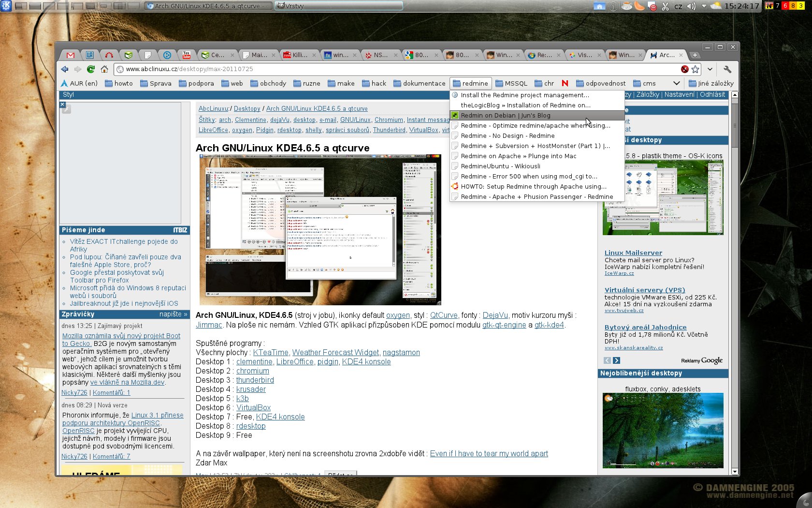Screen dimensions: 812x508
Task: Open 'Vítěz EXACT ITchallenge' news link
Action: (x=124, y=245)
